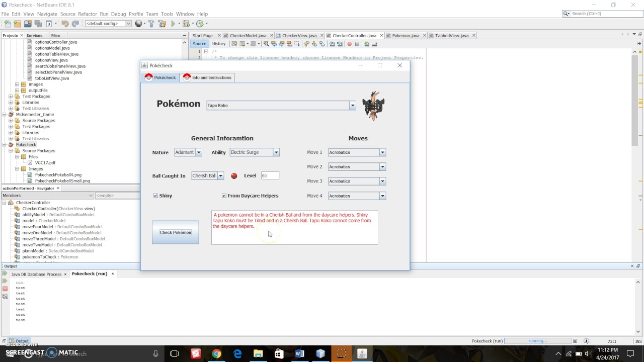The width and height of the screenshot is (644, 362).
Task: Click the Redo arrow in the toolbar
Action: pyautogui.click(x=75, y=24)
